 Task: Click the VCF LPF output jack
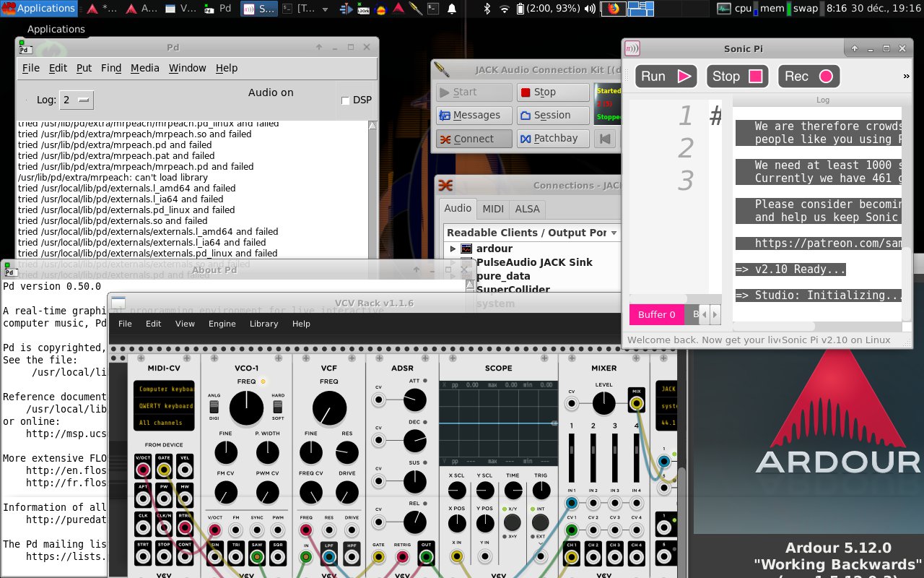click(329, 557)
